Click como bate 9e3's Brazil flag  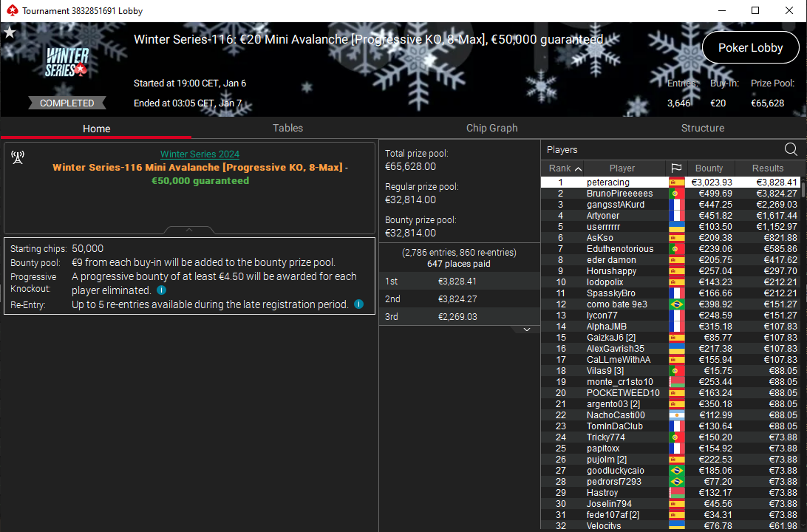coord(676,304)
